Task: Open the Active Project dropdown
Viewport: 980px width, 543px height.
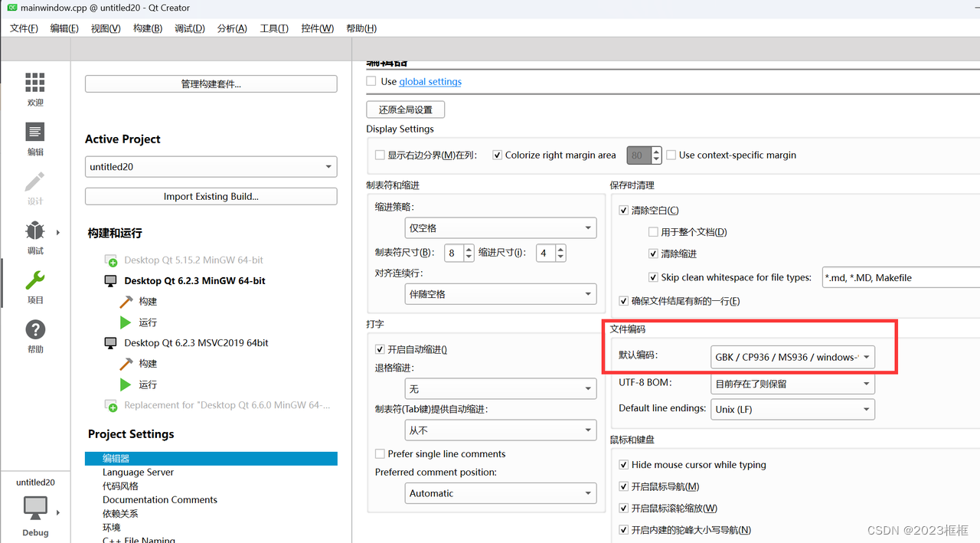Action: [x=211, y=166]
